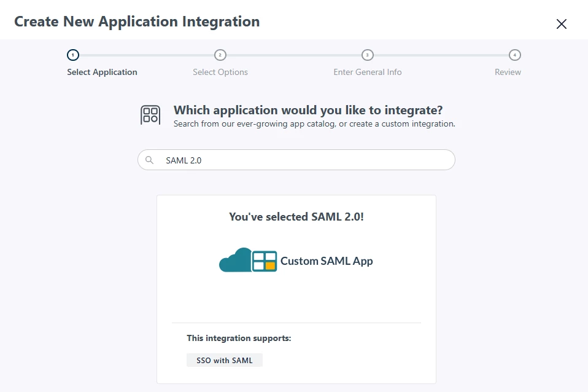Click the app catalog grid icon
This screenshot has width=588, height=392.
click(x=150, y=115)
